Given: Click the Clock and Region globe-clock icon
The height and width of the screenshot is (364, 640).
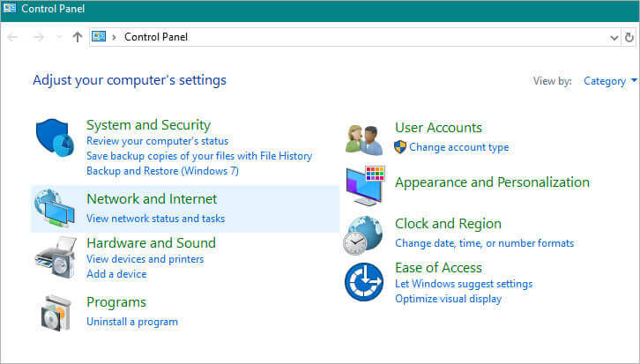Looking at the screenshot, I should [x=363, y=235].
